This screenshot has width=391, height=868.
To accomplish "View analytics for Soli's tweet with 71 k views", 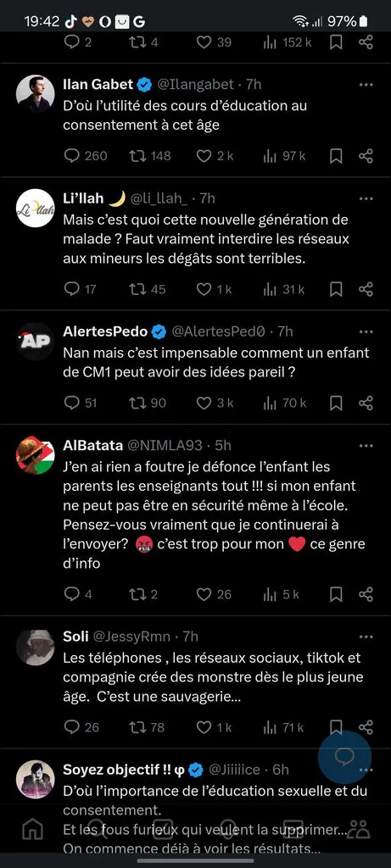I will [270, 727].
